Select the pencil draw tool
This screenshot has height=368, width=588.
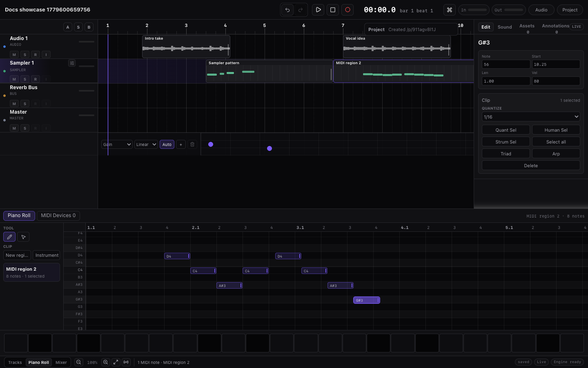(x=9, y=237)
